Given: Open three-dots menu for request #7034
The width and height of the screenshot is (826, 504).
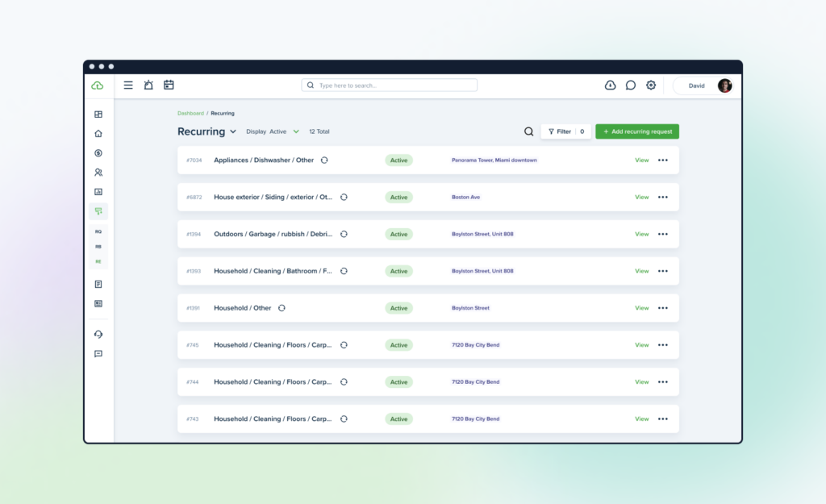Looking at the screenshot, I should 663,160.
